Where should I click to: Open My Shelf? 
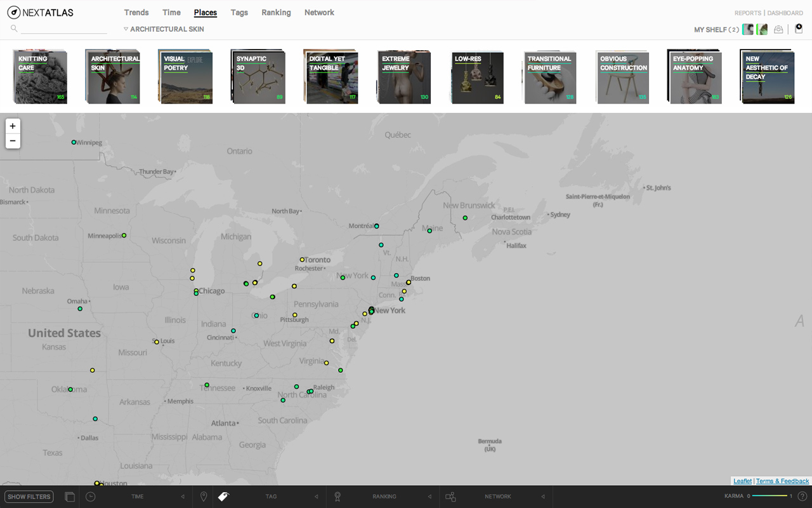coord(716,30)
